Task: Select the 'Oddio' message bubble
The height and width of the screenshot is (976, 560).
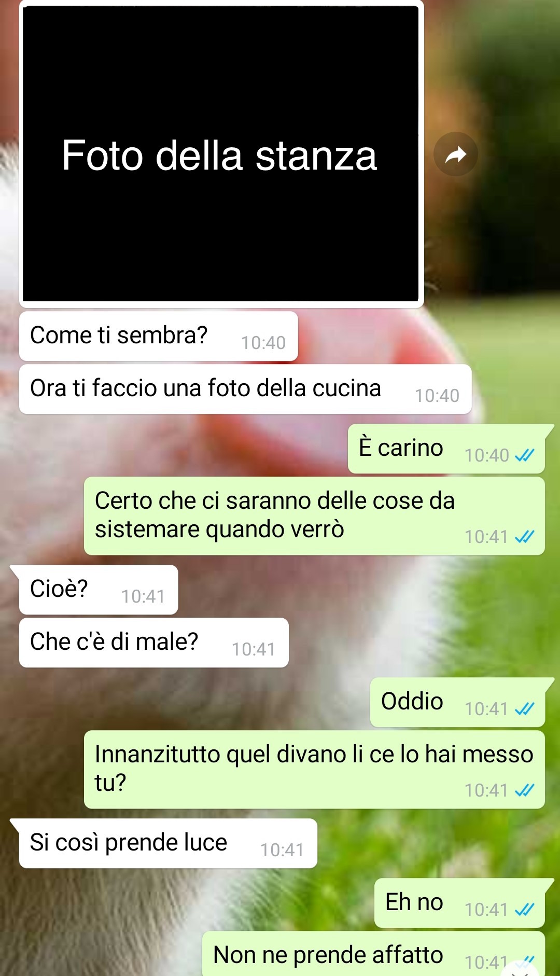Action: (x=457, y=702)
